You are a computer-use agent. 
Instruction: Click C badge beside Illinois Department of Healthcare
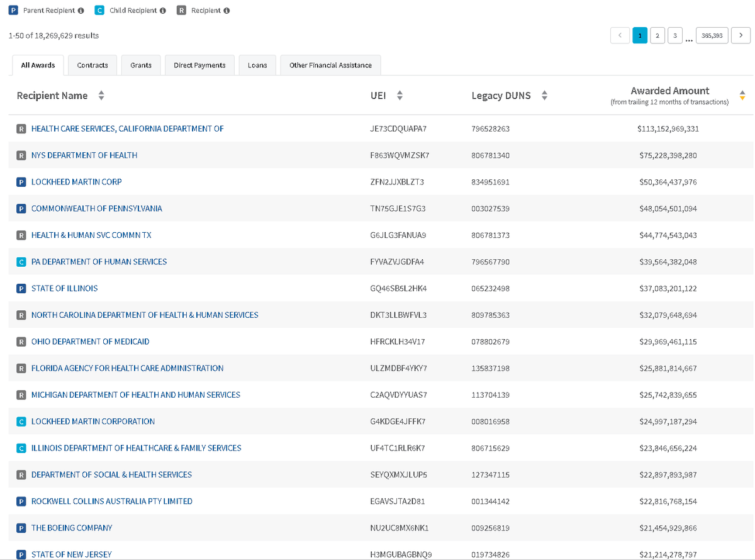tap(21, 448)
